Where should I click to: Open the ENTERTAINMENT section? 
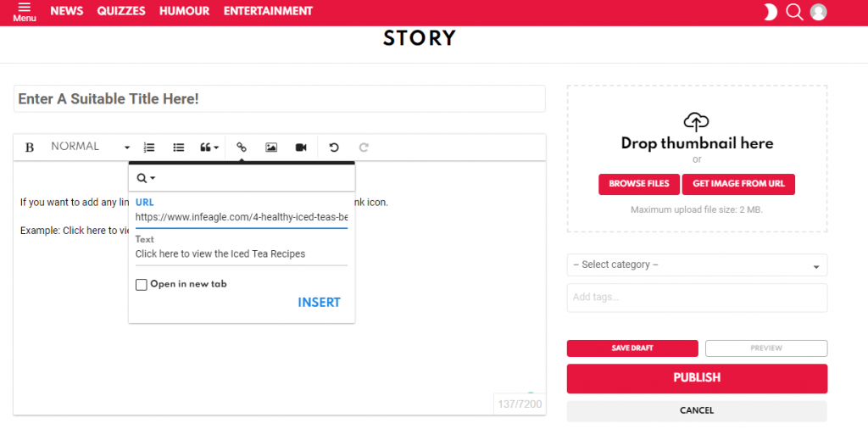tap(268, 11)
